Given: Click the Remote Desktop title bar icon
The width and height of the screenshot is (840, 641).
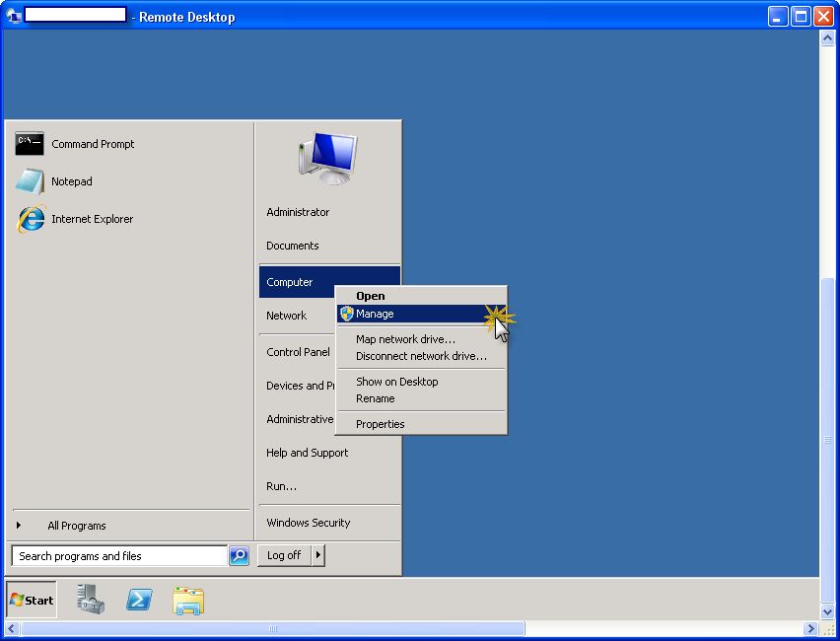Looking at the screenshot, I should (14, 16).
